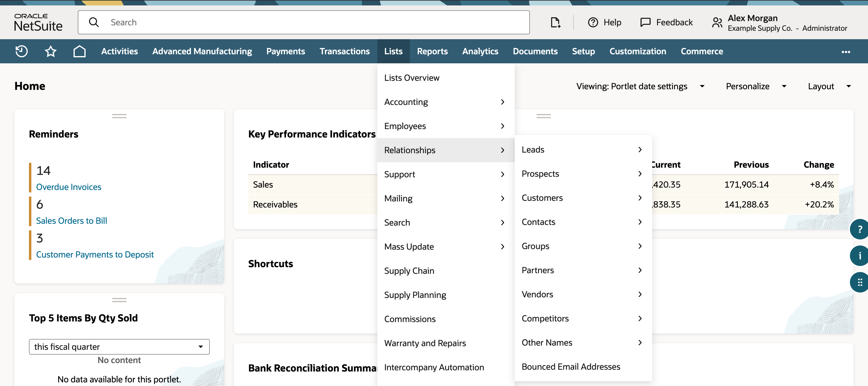868x386 pixels.
Task: Open the Recent Records history icon
Action: (22, 51)
